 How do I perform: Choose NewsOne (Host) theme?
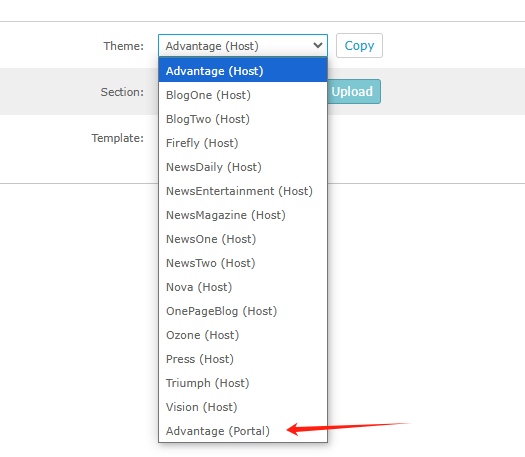click(243, 239)
